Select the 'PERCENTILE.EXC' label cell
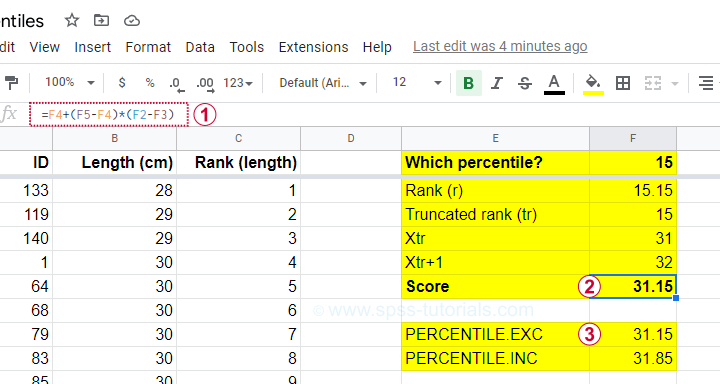 495,334
